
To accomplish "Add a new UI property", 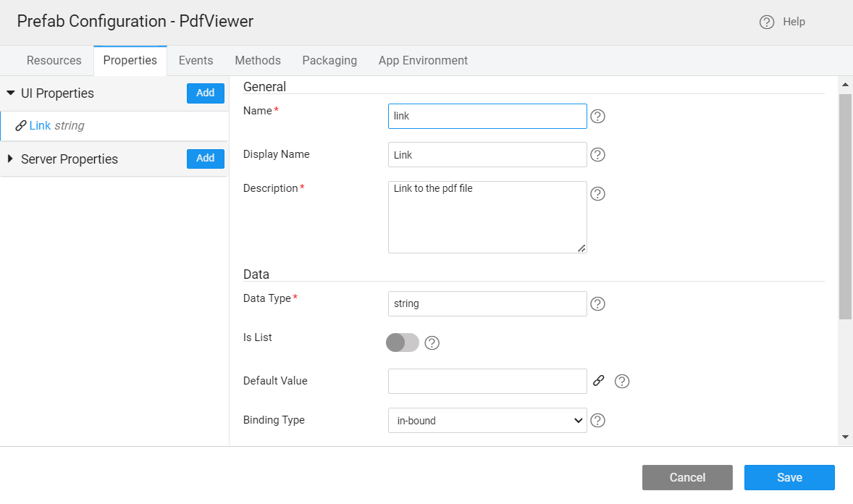I will (206, 93).
